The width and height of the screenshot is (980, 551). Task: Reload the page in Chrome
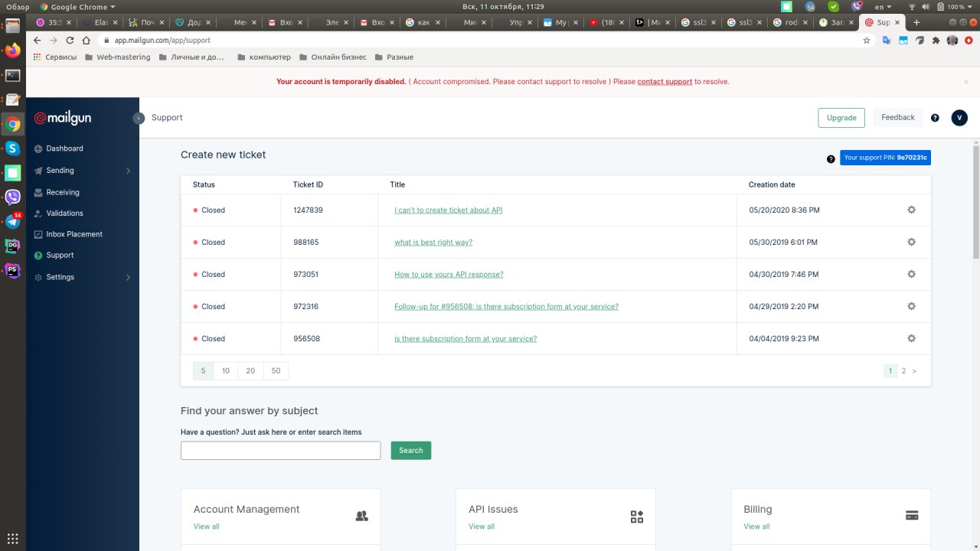tap(70, 40)
